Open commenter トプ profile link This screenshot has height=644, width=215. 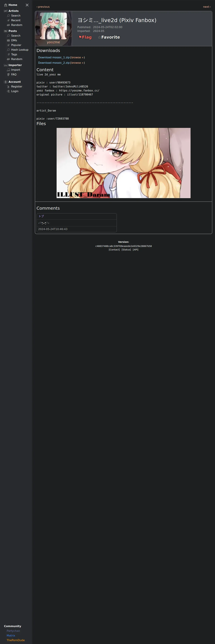41,216
